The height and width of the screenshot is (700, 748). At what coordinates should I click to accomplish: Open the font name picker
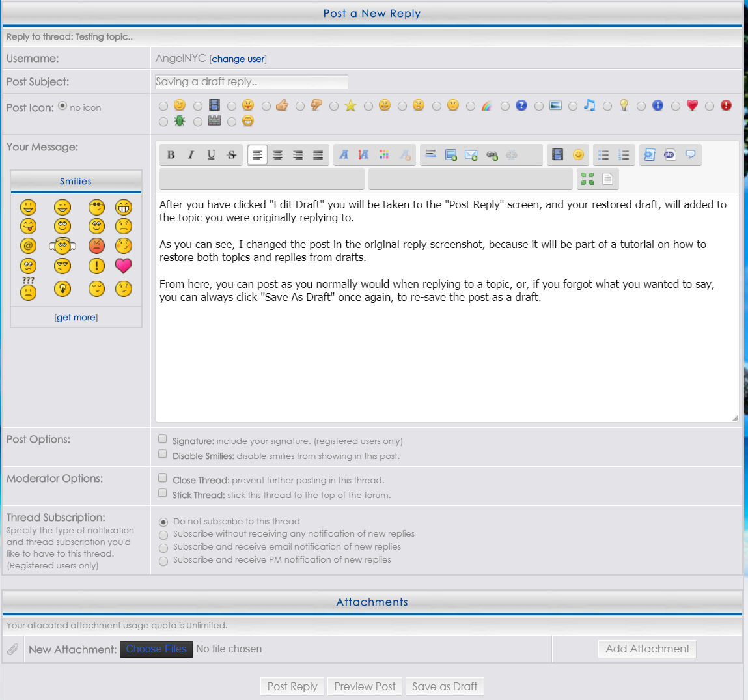pos(344,154)
